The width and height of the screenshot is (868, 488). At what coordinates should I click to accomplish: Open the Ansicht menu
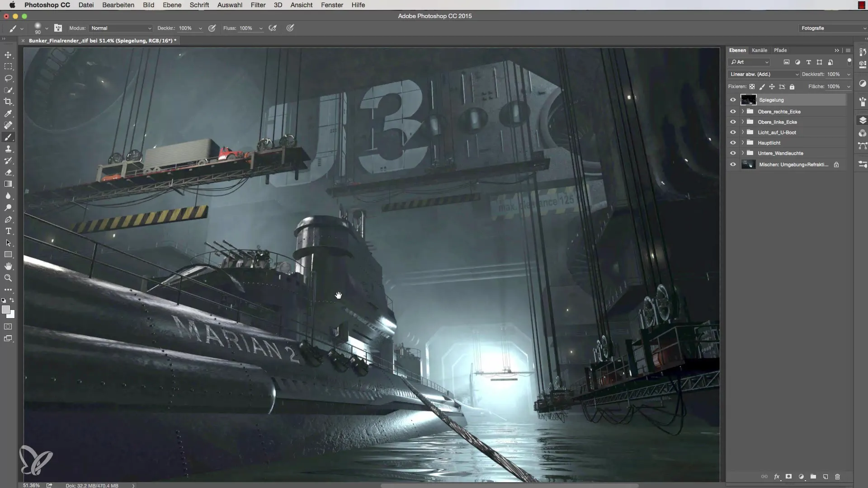click(302, 5)
